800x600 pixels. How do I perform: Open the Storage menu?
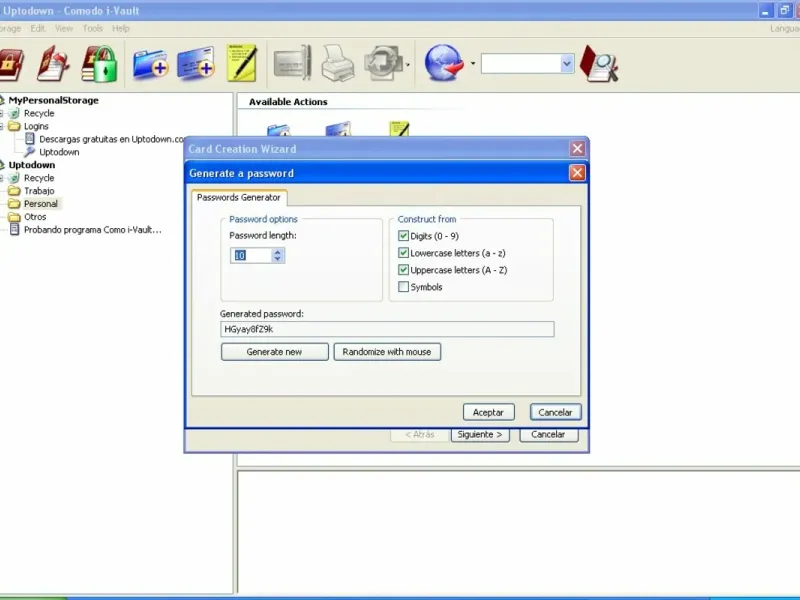pyautogui.click(x=10, y=29)
